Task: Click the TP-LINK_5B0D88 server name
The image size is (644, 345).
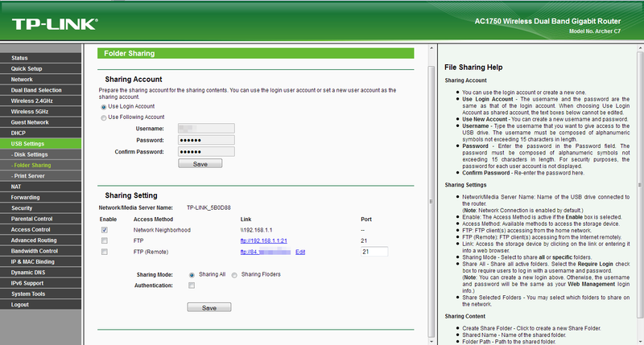Action: pos(208,207)
